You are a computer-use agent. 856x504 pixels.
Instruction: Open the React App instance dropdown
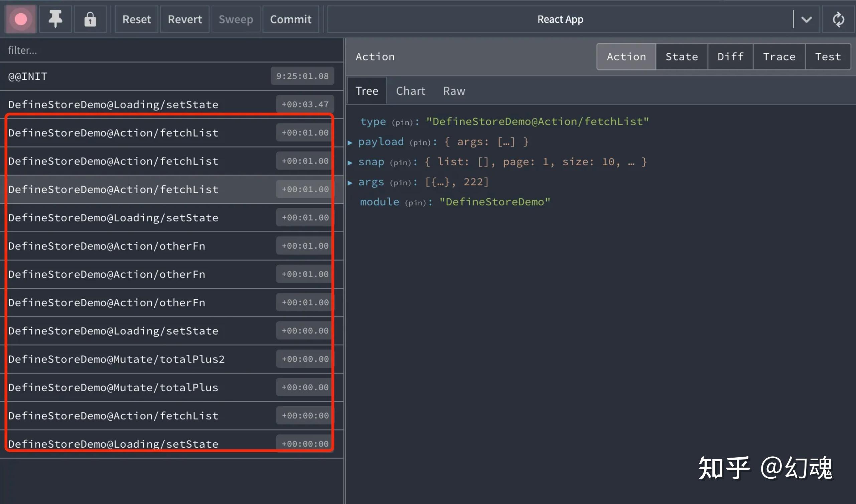coord(806,19)
